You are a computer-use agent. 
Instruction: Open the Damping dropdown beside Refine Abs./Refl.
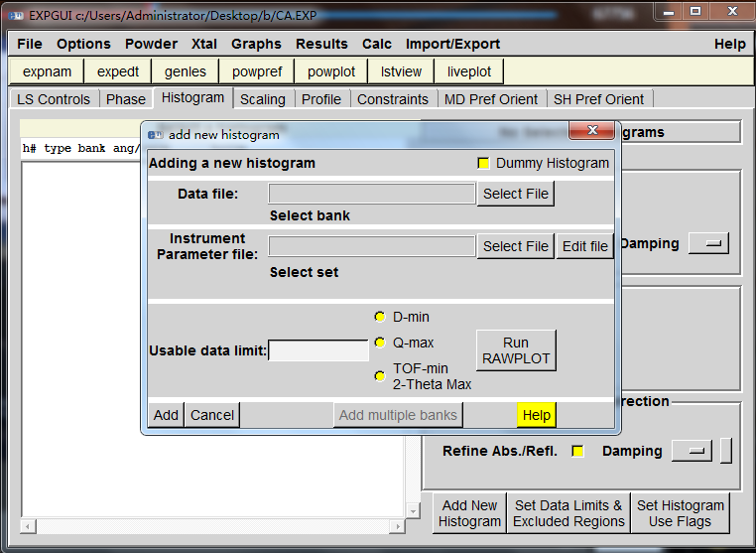click(692, 451)
